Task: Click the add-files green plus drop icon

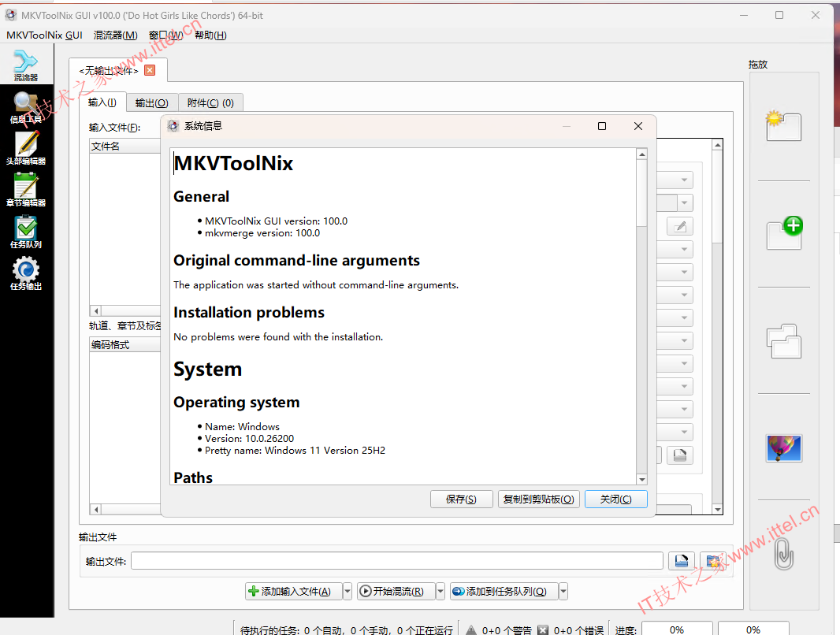Action: (784, 233)
